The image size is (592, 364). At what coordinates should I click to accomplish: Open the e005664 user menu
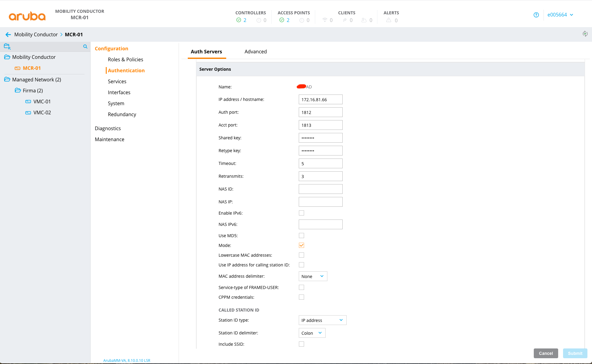tap(560, 15)
